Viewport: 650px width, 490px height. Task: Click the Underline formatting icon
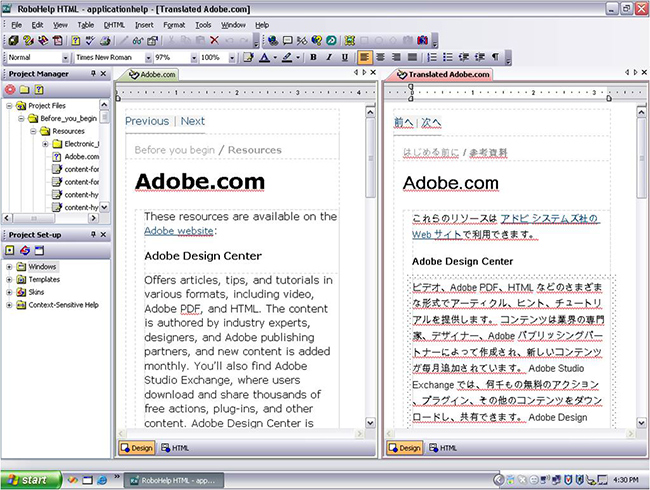[x=343, y=57]
